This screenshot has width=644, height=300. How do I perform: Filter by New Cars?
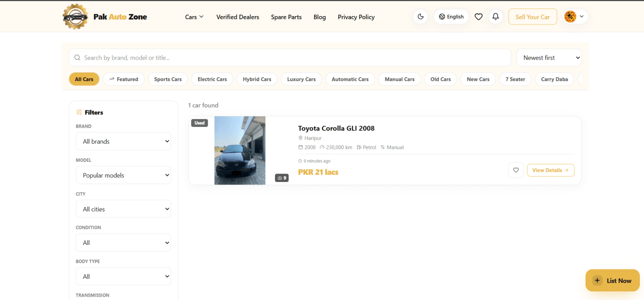pyautogui.click(x=478, y=79)
